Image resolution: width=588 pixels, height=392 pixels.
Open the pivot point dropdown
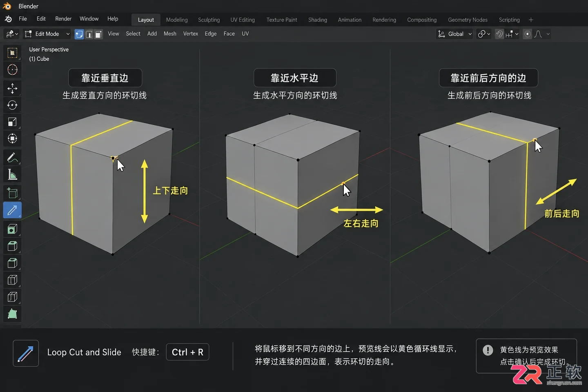pos(484,34)
